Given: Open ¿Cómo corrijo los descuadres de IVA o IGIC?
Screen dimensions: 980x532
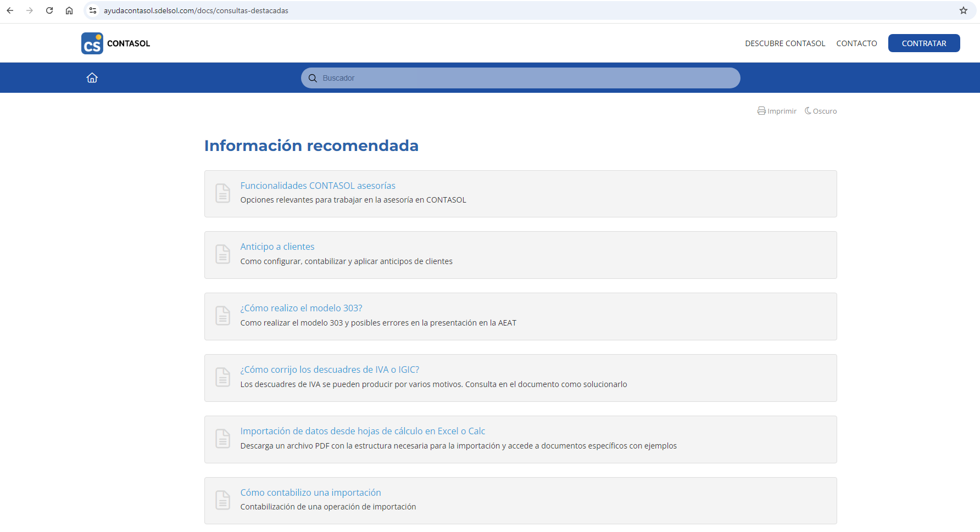Looking at the screenshot, I should (x=330, y=369).
